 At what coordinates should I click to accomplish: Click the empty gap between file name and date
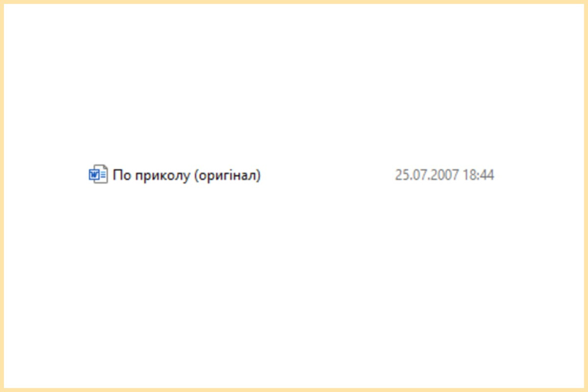(327, 175)
